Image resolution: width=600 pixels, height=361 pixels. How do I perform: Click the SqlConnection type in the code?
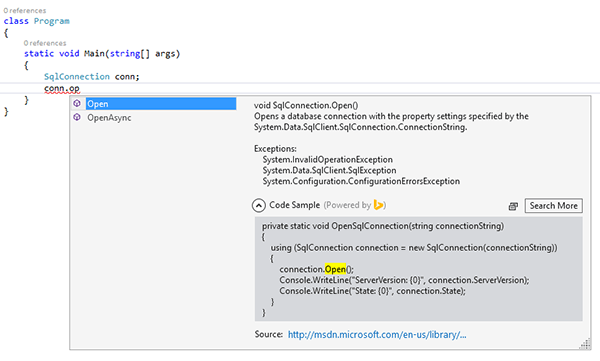pyautogui.click(x=77, y=77)
